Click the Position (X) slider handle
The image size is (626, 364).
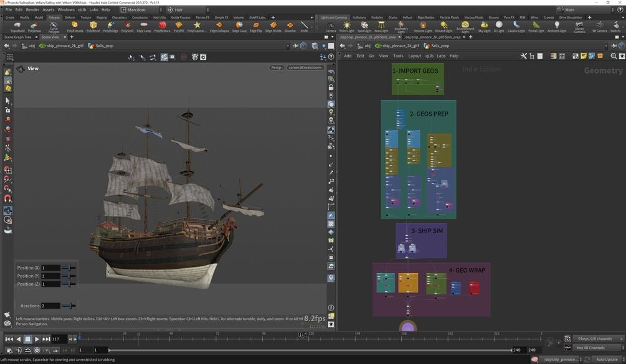(x=70, y=268)
